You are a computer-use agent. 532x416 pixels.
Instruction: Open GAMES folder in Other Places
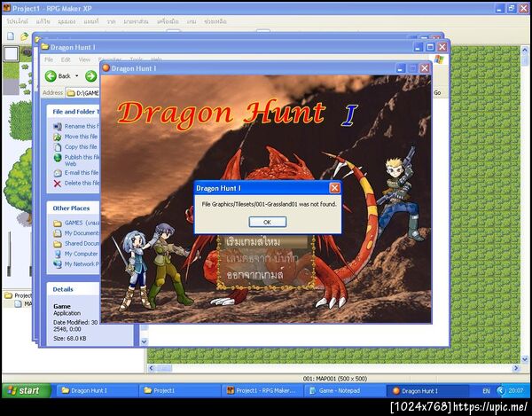(x=82, y=223)
